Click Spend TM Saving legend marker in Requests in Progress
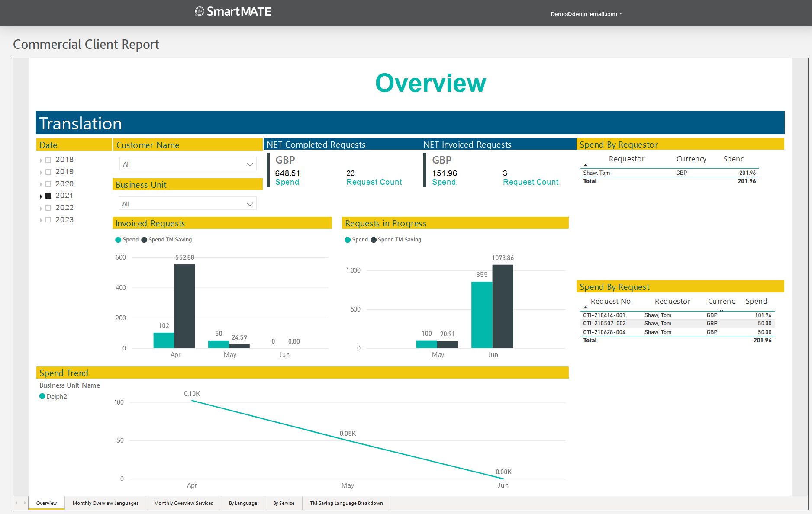 pos(374,240)
